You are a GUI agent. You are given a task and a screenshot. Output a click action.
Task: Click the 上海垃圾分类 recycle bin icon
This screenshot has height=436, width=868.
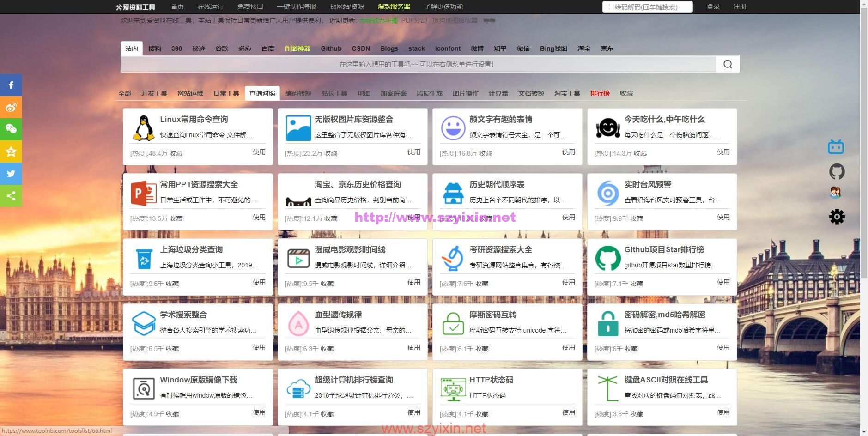point(144,259)
